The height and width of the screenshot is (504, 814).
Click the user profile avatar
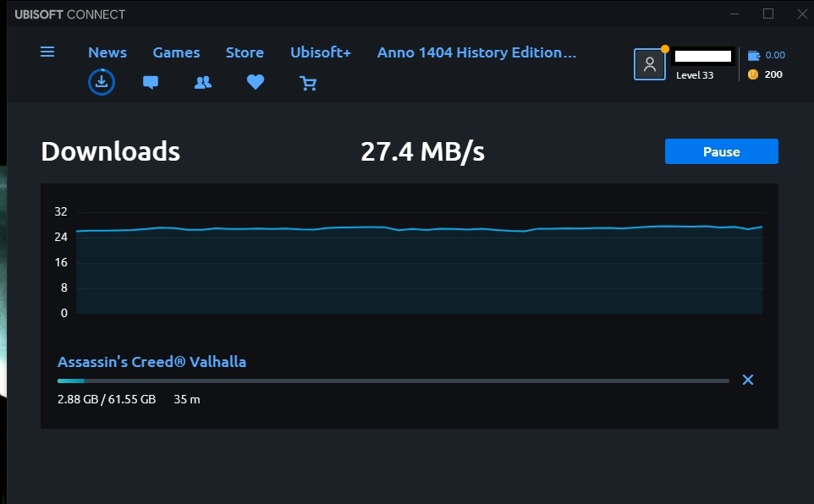point(650,64)
